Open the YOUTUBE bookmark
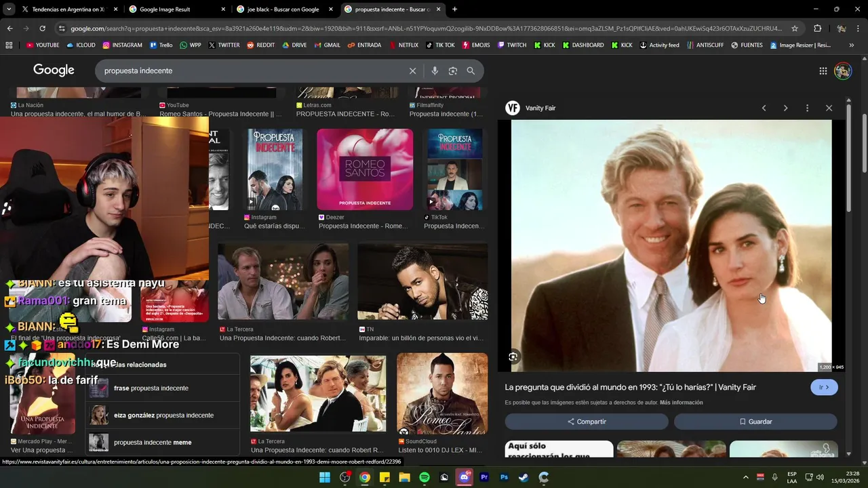 tap(43, 45)
